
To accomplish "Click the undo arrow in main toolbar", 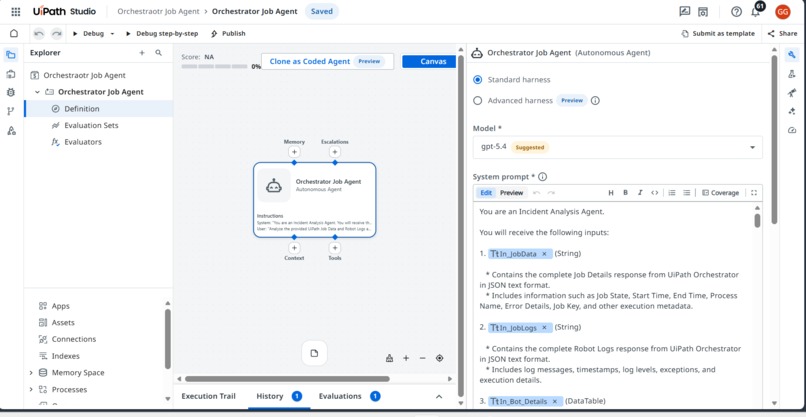I will point(39,33).
